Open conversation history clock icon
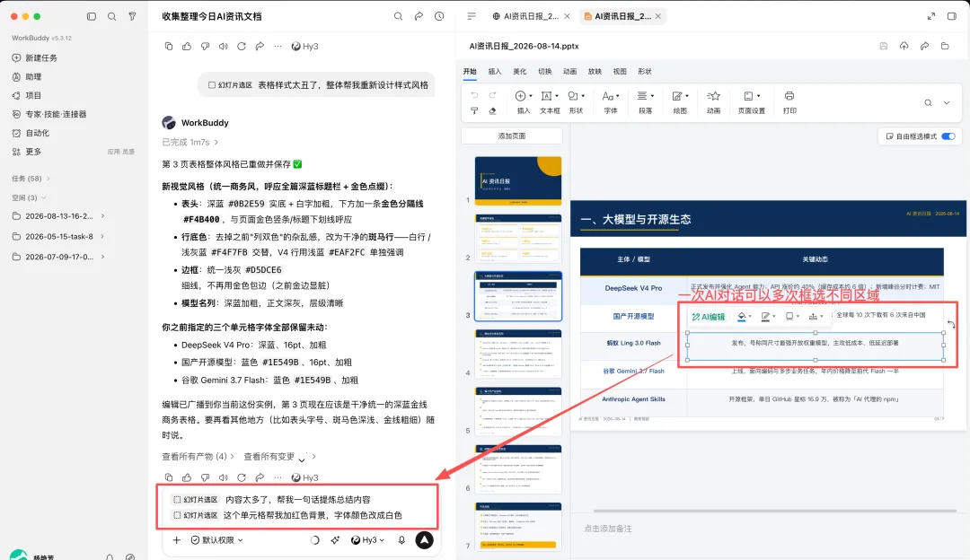 tap(439, 17)
